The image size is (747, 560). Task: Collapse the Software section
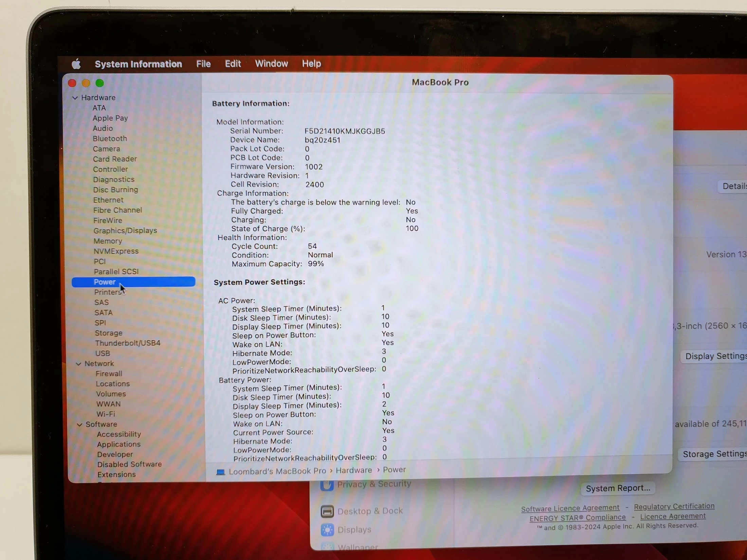79,425
